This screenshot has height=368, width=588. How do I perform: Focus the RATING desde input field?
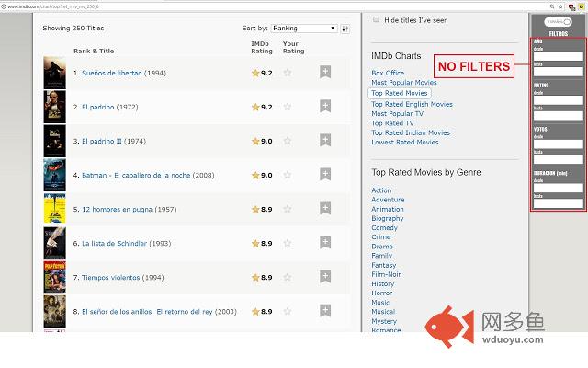[558, 100]
